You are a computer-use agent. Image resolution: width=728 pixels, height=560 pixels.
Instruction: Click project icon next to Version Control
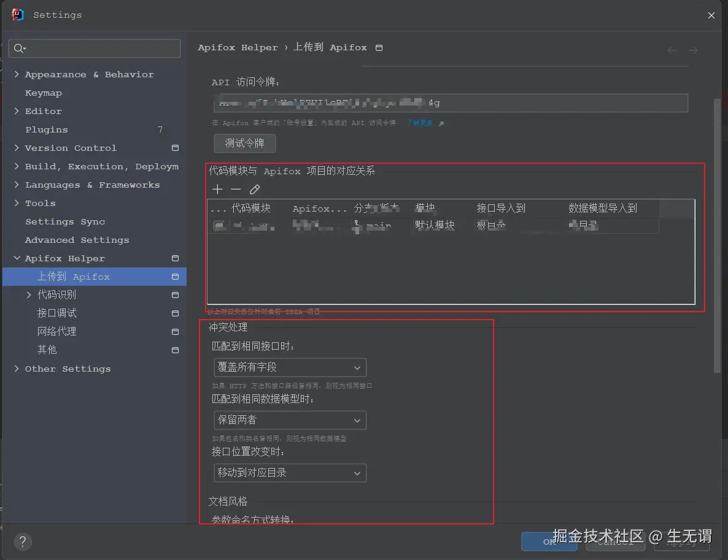pyautogui.click(x=175, y=148)
